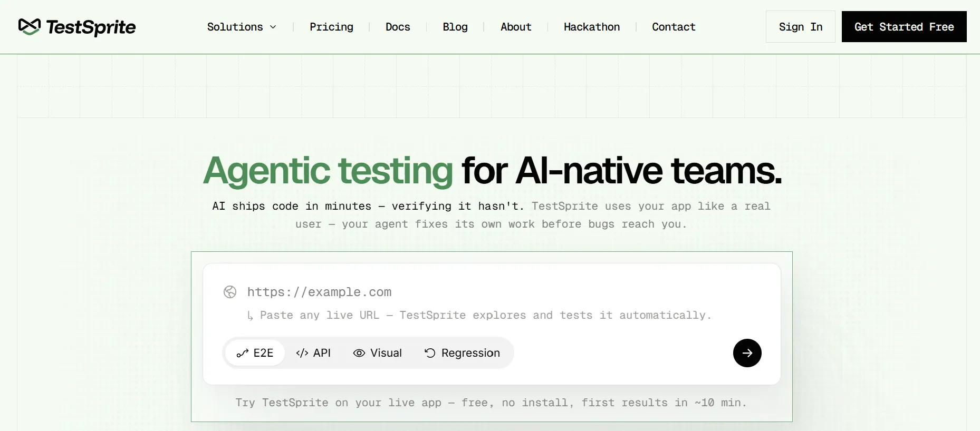Select the Regression test mode
This screenshot has width=980, height=431.
click(x=462, y=353)
